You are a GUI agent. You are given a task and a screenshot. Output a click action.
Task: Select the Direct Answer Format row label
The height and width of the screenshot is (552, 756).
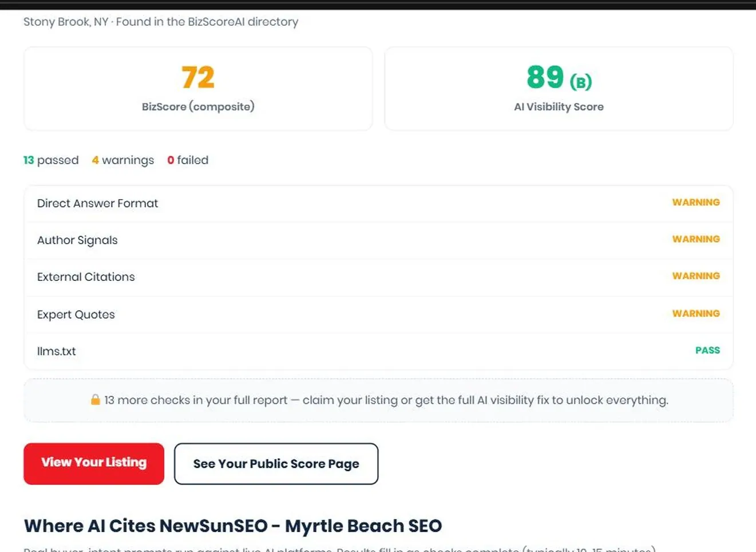click(x=97, y=203)
